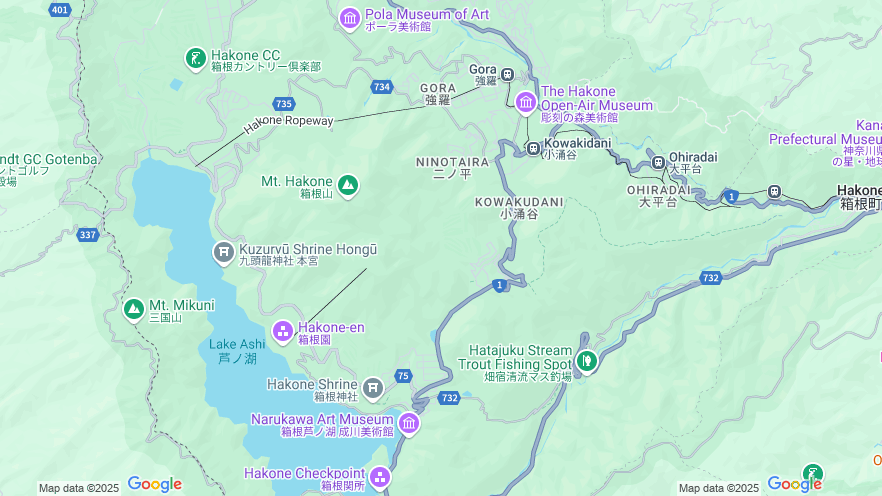Select the route 75 road shield
This screenshot has width=882, height=496.
403,376
